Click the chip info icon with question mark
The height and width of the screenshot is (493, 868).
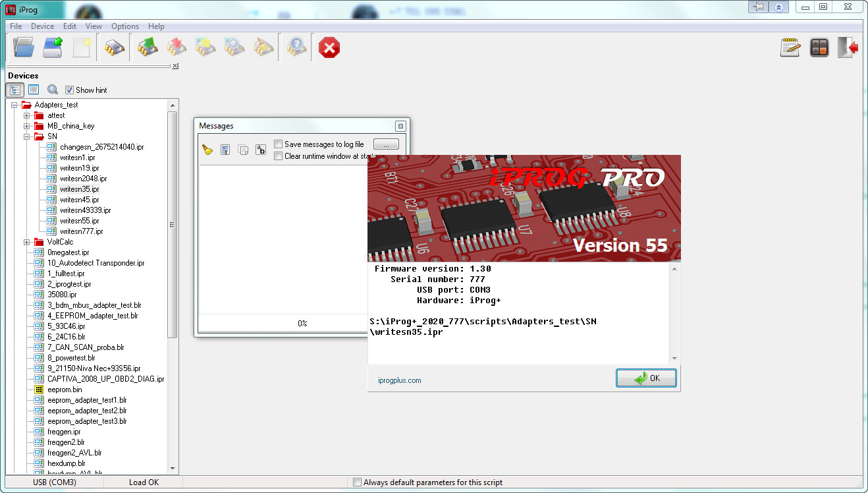pos(296,47)
